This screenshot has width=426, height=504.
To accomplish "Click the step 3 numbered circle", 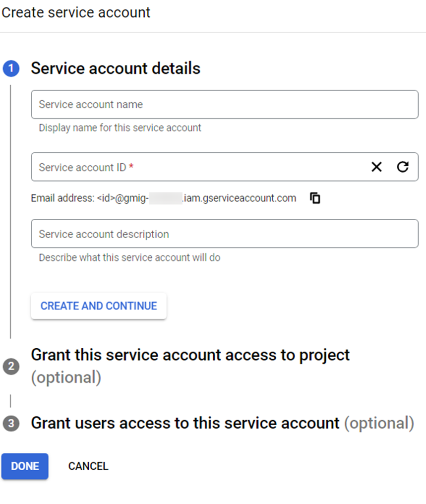I will (x=11, y=423).
